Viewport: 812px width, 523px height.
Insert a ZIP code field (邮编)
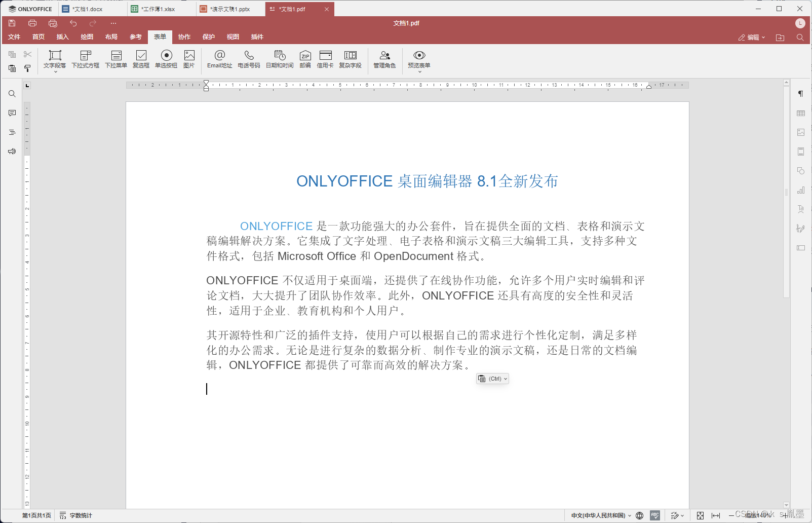pyautogui.click(x=305, y=59)
